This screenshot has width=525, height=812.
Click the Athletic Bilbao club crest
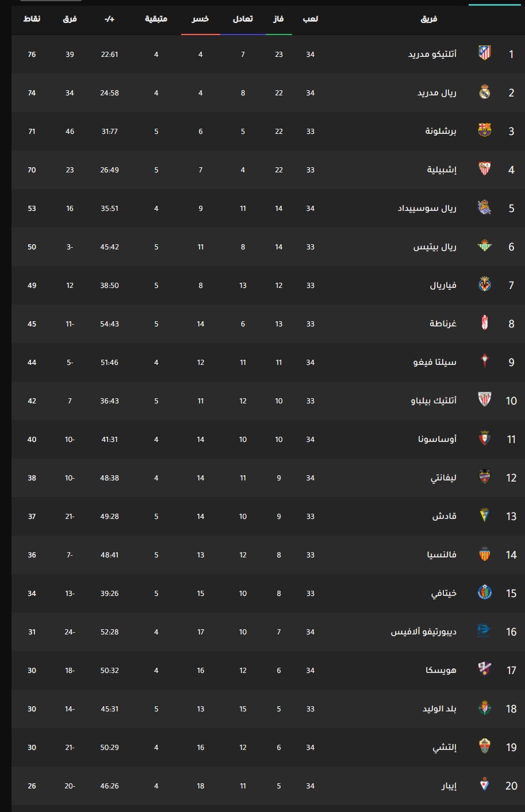[485, 401]
